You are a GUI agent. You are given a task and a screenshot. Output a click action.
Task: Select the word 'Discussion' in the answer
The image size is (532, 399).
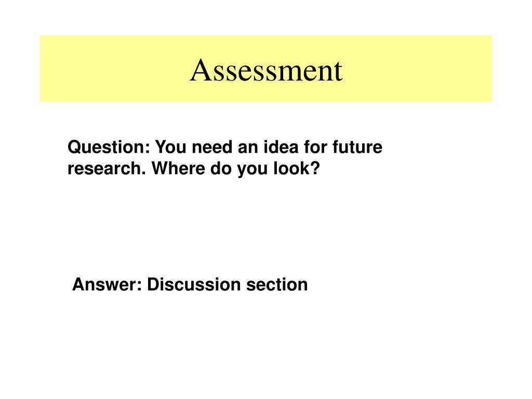[194, 284]
